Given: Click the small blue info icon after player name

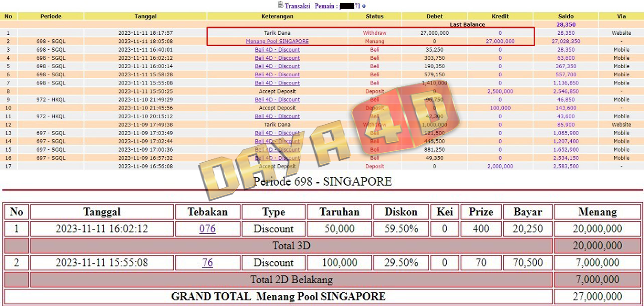Looking at the screenshot, I should (x=364, y=6).
